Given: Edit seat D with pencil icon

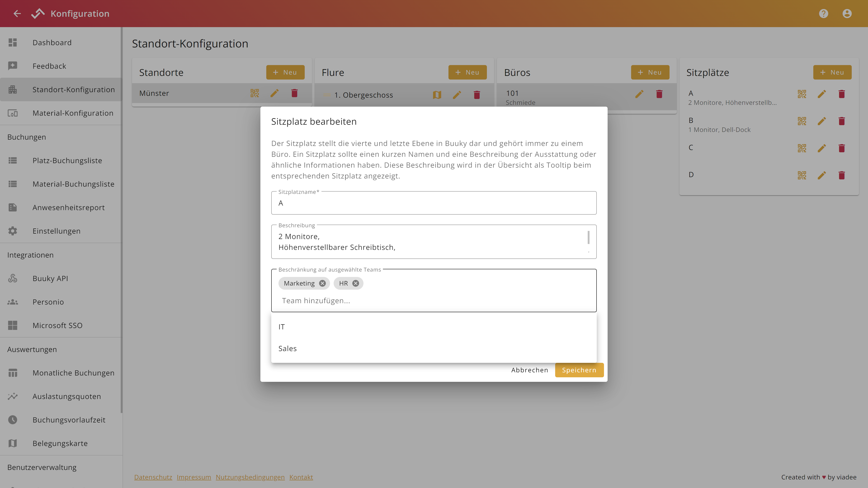Looking at the screenshot, I should click(822, 175).
